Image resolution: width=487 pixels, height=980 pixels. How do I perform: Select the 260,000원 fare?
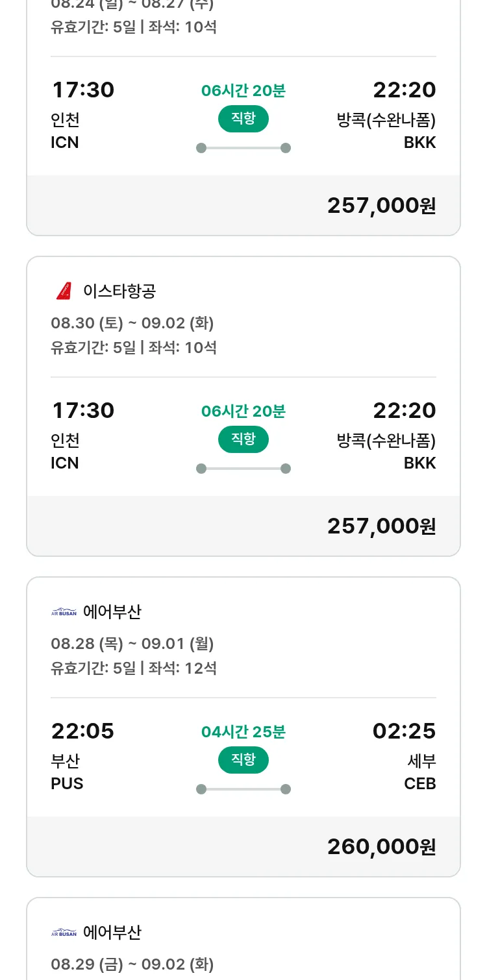(x=381, y=846)
